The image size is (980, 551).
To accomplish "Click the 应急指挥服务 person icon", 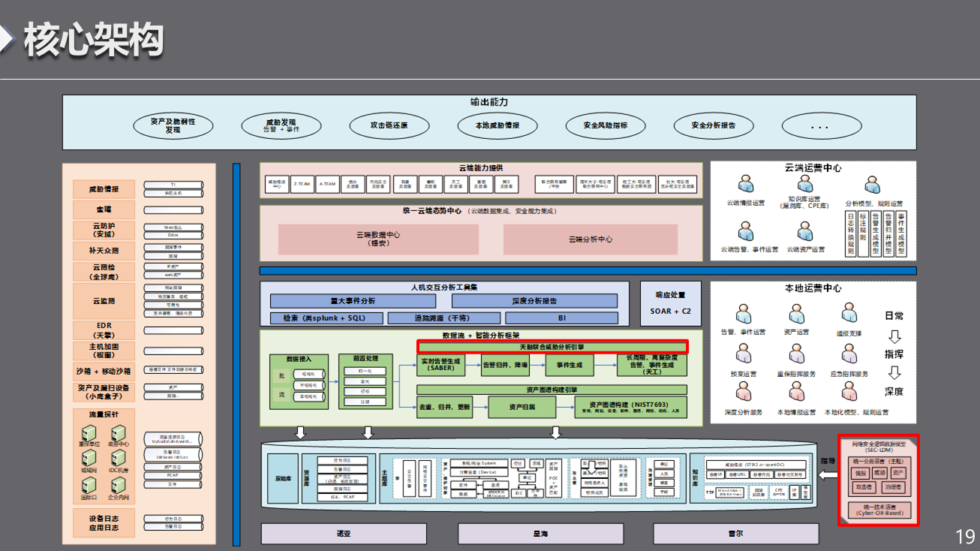I will (849, 354).
